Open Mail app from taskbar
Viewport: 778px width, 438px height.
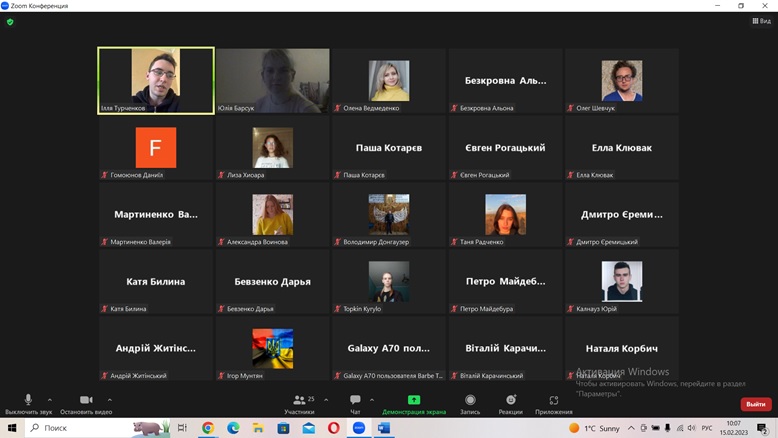309,428
